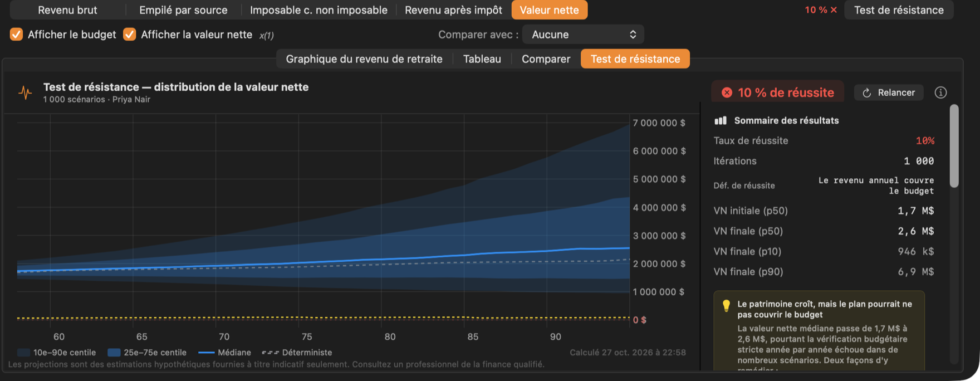Click the lightbulb tip icon
980x381 pixels.
point(726,306)
